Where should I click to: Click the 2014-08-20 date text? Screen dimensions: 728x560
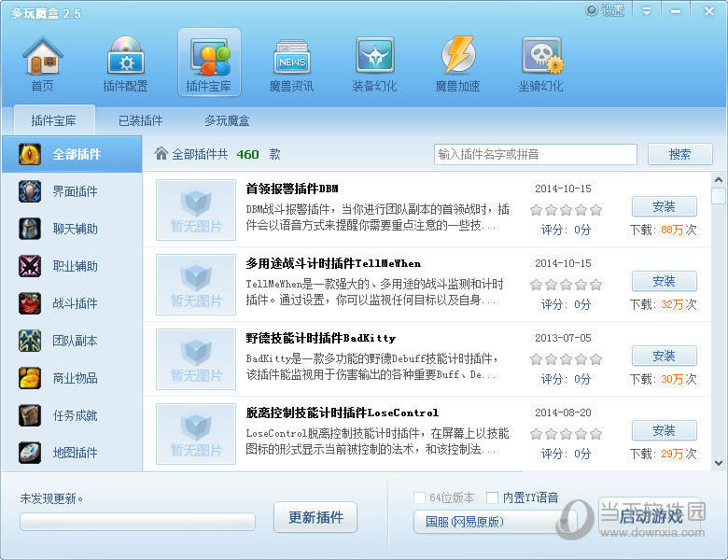click(563, 413)
